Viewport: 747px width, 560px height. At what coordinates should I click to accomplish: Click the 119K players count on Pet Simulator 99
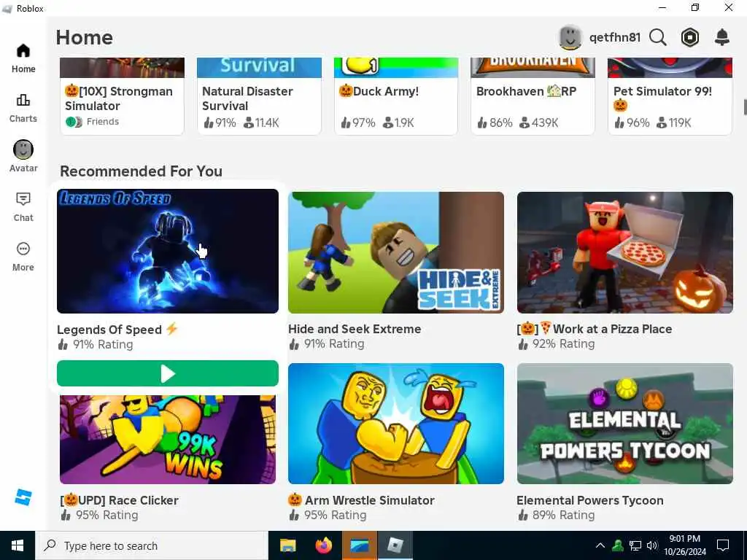tap(673, 122)
